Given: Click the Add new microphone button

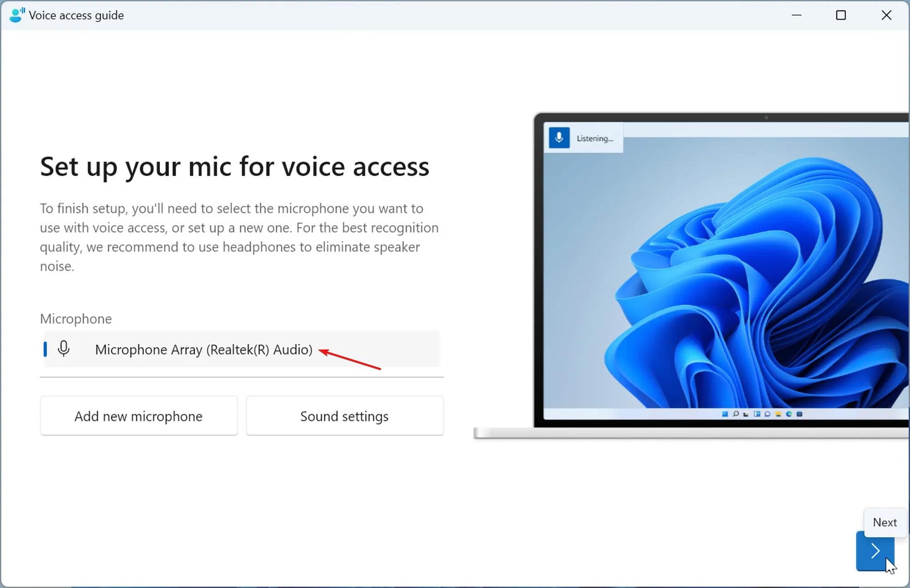Looking at the screenshot, I should point(139,416).
